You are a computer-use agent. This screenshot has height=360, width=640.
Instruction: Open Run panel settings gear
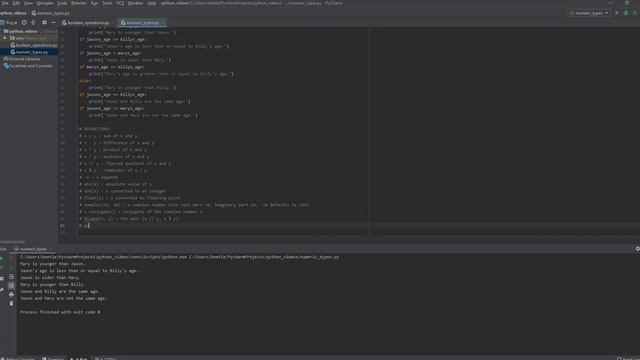click(x=637, y=249)
